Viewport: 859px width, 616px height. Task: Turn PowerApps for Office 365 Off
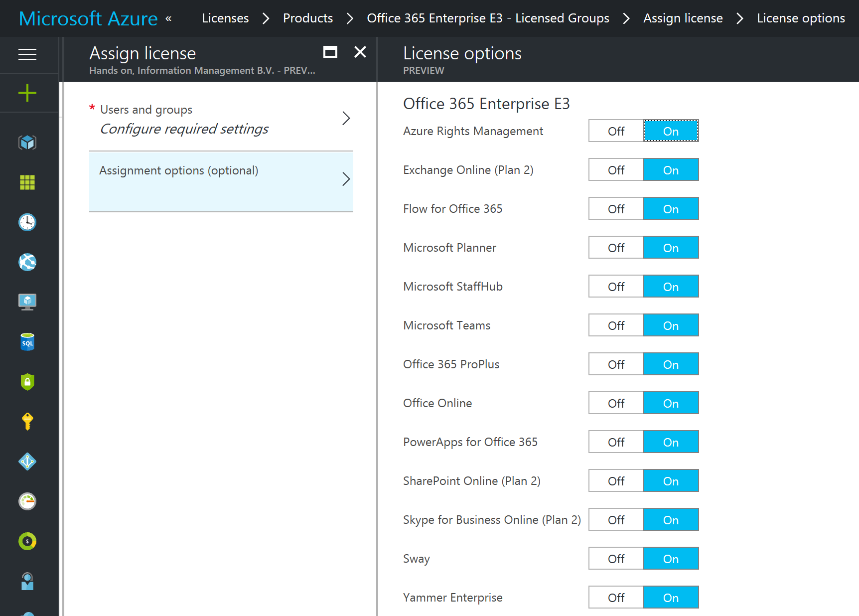tap(616, 442)
